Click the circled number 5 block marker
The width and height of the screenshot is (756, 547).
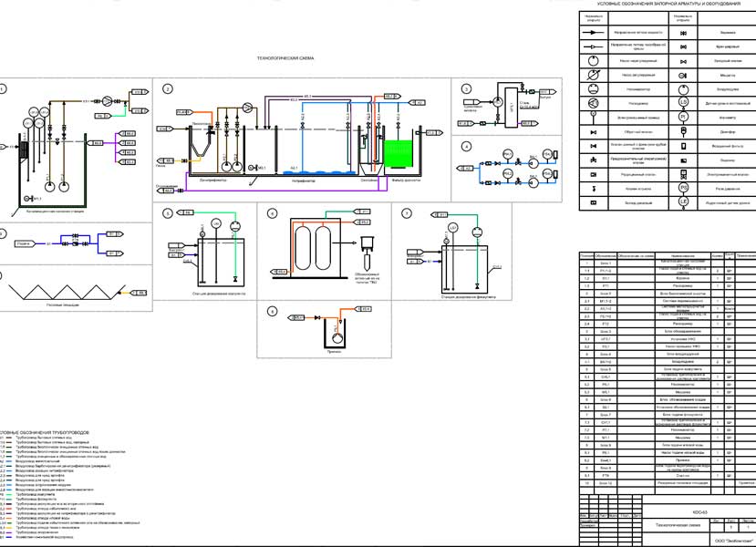[x=167, y=213]
